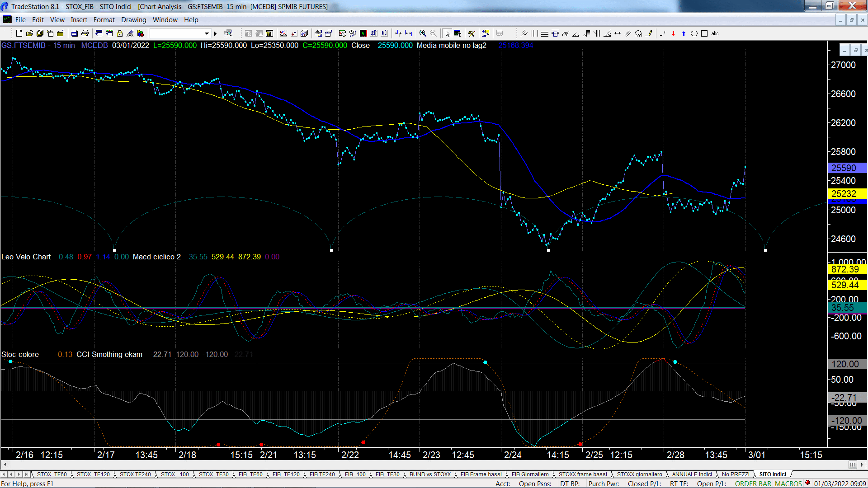Viewport: 868px width, 488px height.
Task: Switch to the FIB TF240 tab
Action: coord(322,474)
